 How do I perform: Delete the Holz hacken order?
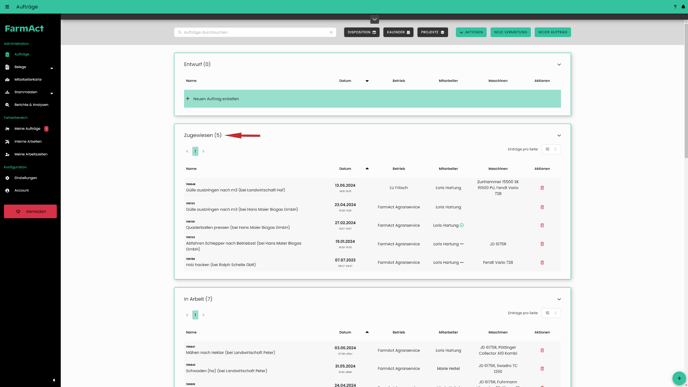pos(542,262)
